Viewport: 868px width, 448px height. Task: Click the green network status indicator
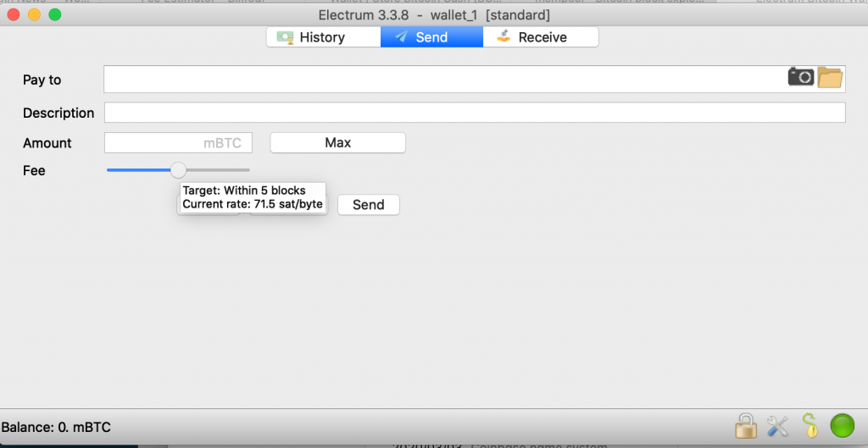(x=842, y=427)
